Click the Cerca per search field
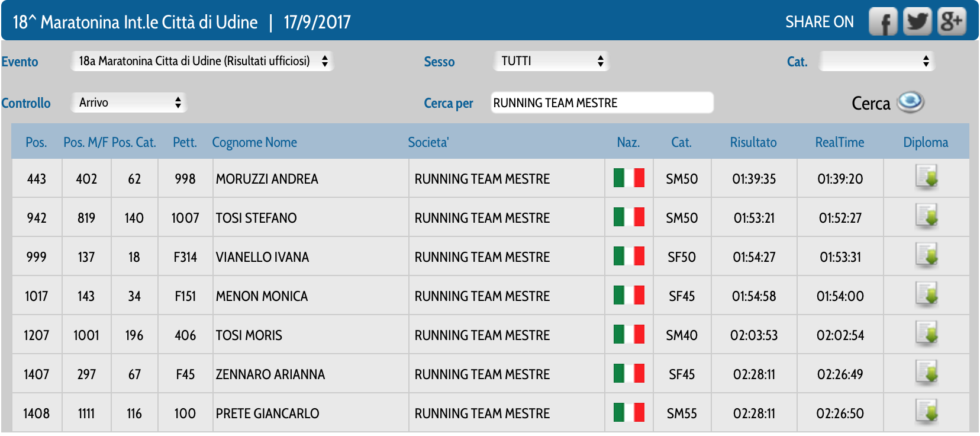Screen dimensions: 980x436 601,102
